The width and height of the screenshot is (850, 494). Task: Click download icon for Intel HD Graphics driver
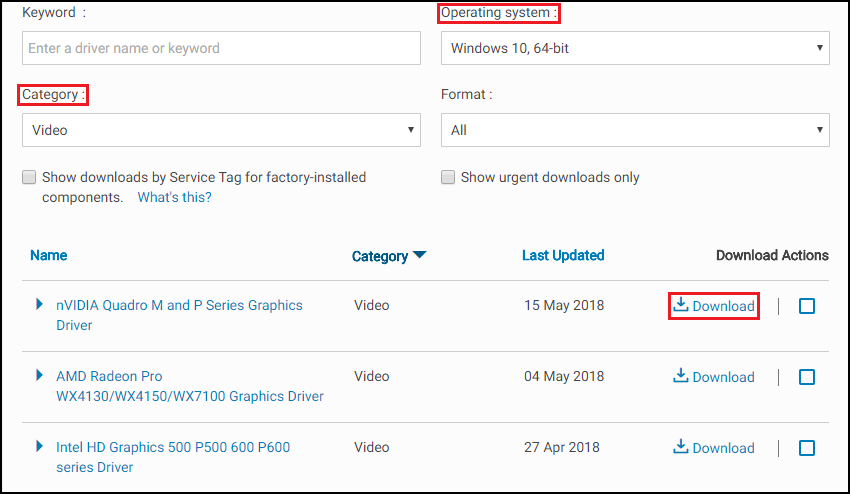681,447
